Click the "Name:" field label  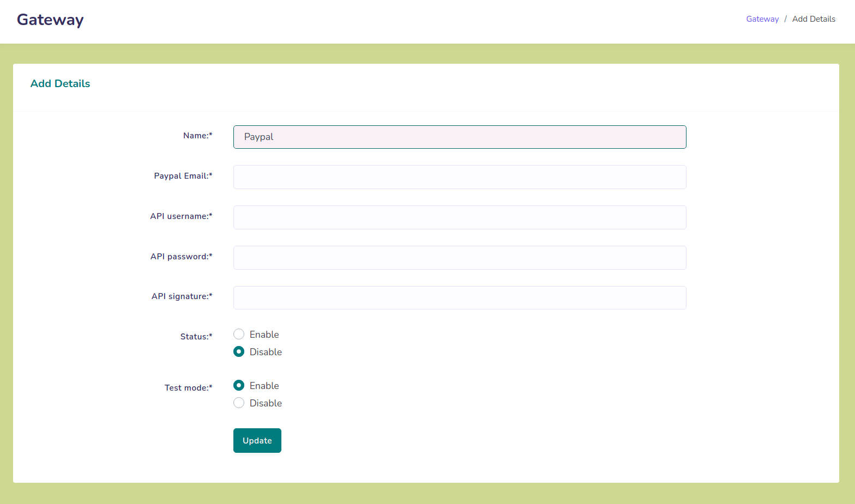tap(197, 136)
